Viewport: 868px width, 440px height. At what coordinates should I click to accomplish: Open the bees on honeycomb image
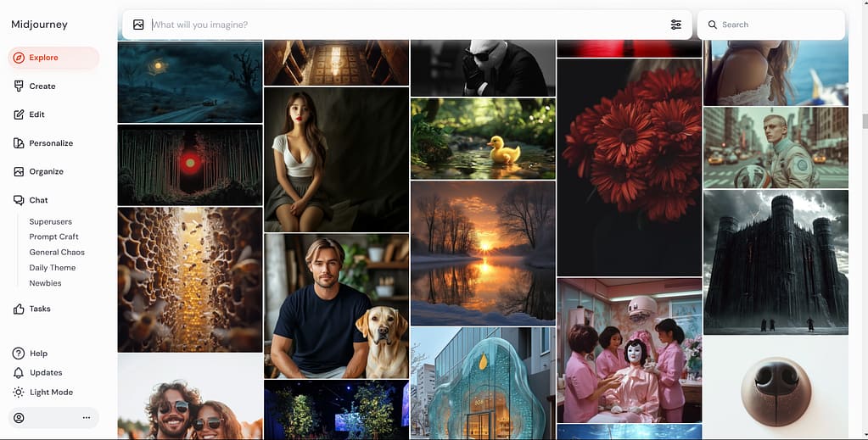point(190,280)
